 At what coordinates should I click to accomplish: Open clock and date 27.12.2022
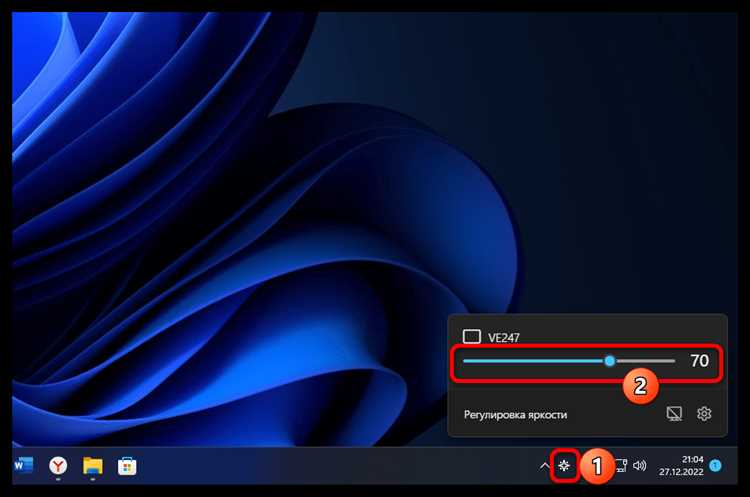pos(681,465)
